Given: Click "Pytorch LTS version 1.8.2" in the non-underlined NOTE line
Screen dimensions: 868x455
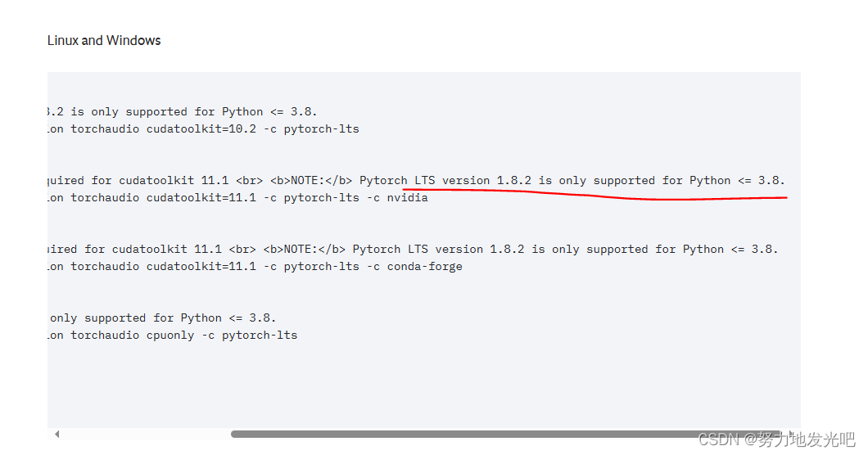Looking at the screenshot, I should [437, 249].
